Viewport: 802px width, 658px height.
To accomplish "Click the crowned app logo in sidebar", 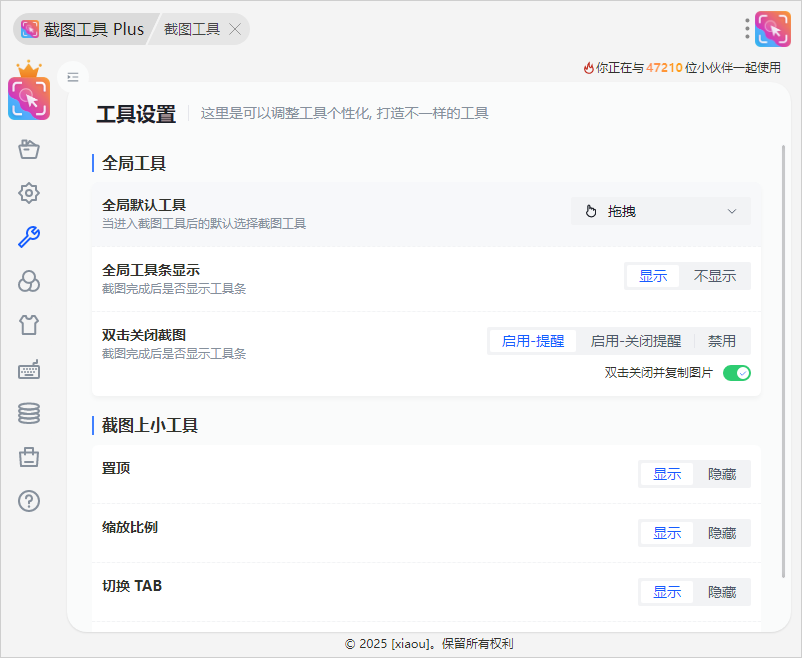I will click(x=29, y=91).
